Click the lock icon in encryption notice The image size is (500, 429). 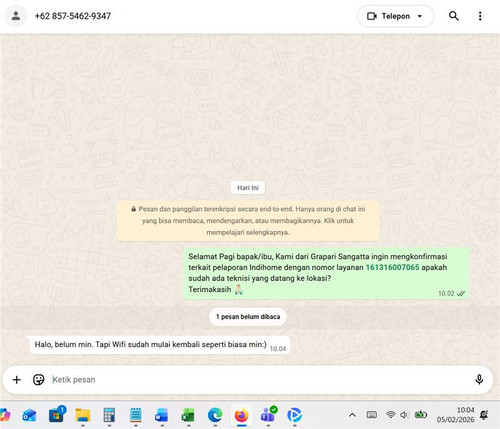133,209
